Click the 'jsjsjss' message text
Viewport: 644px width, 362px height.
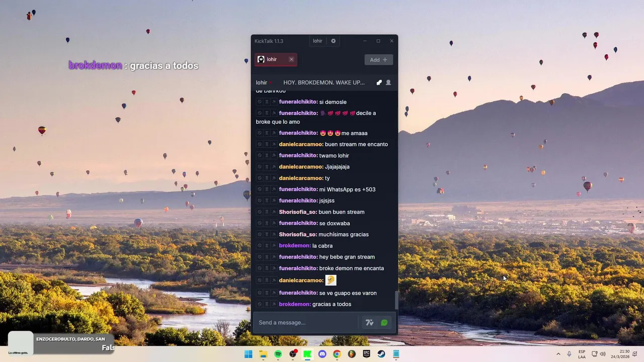point(327,201)
